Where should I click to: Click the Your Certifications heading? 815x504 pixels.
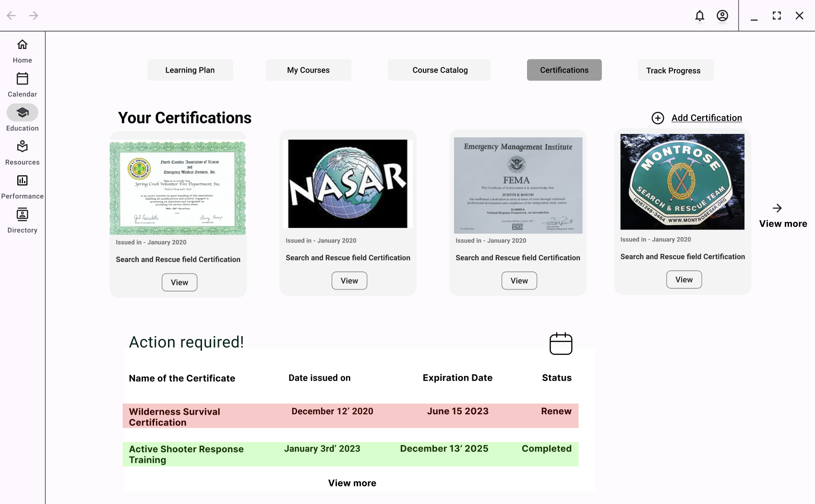coord(185,118)
